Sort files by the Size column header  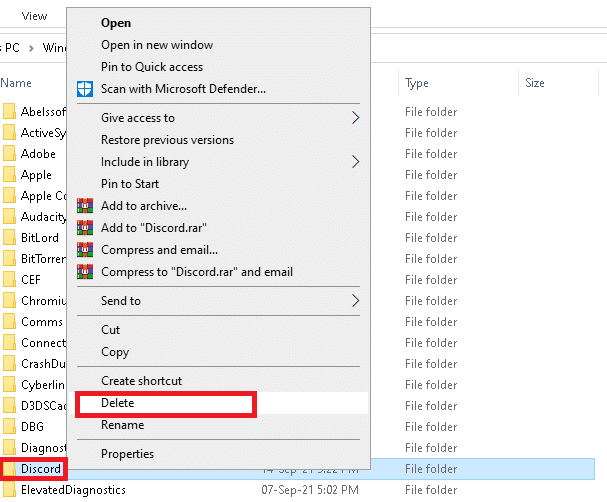pos(535,83)
